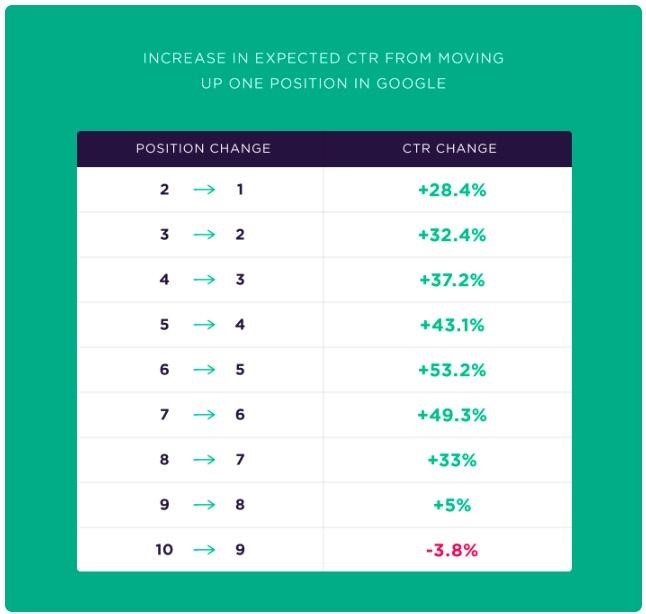Click the red -3.8% CTR value
646x614 pixels.
pyautogui.click(x=451, y=550)
